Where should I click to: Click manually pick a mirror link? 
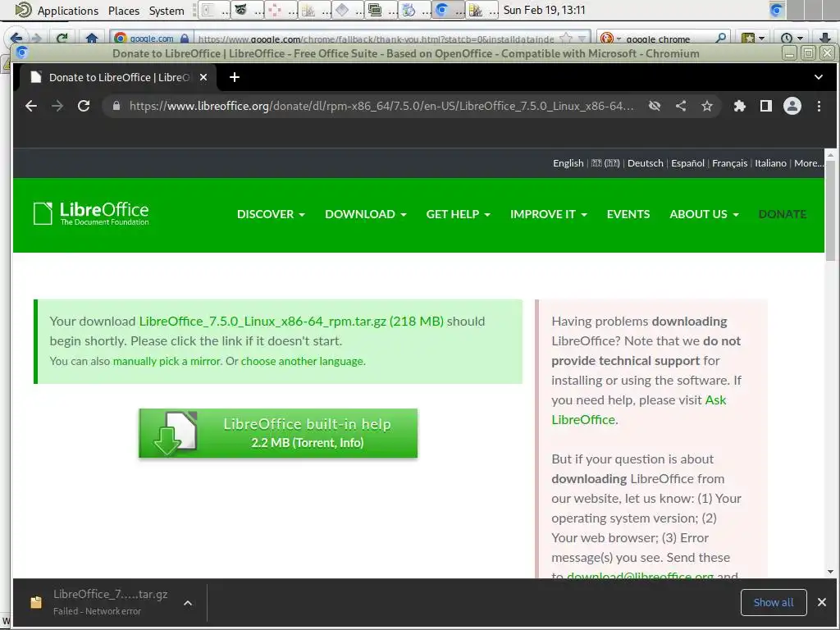pyautogui.click(x=167, y=361)
